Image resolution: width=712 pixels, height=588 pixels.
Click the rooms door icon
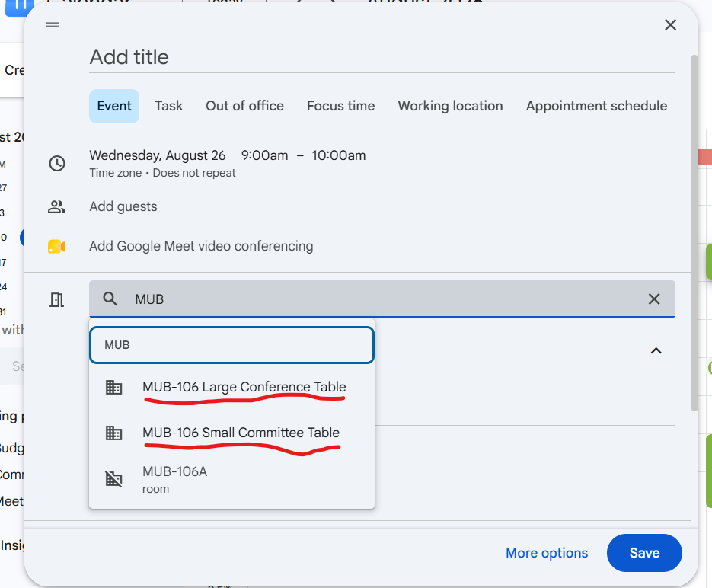57,299
